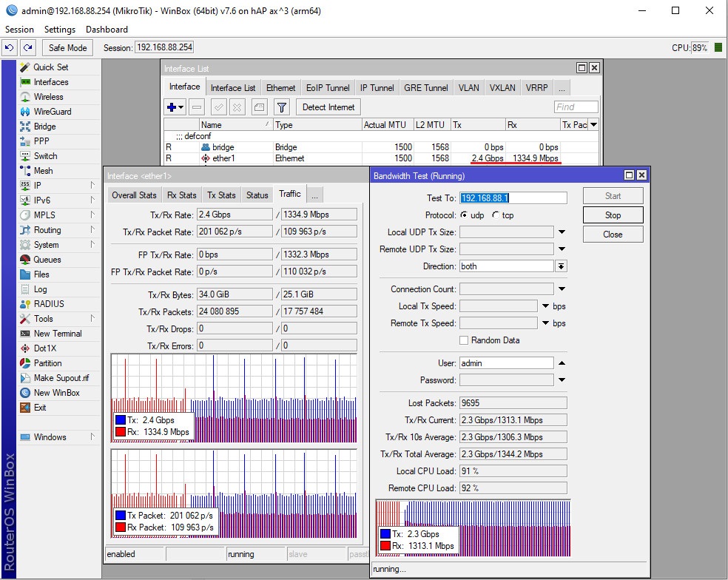Remove selected interface with minus button
This screenshot has height=580, width=728.
point(197,107)
